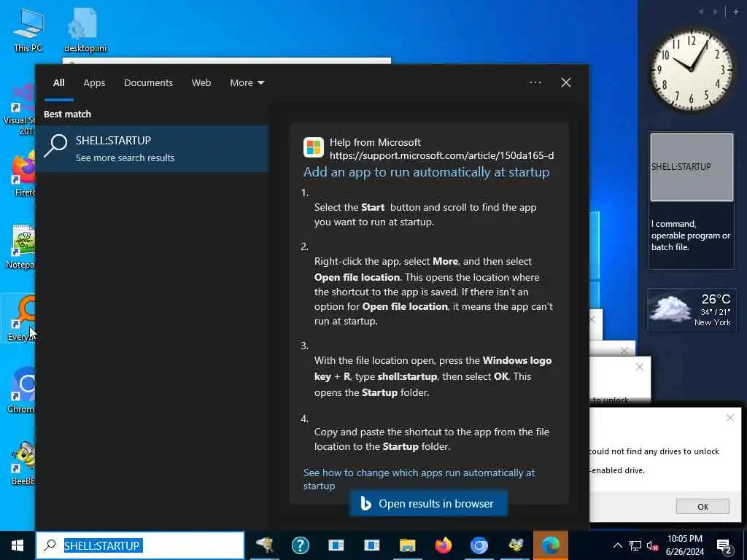Viewport: 747px width, 560px height.
Task: Click OK in the drive unlock dialog
Action: [x=703, y=506]
